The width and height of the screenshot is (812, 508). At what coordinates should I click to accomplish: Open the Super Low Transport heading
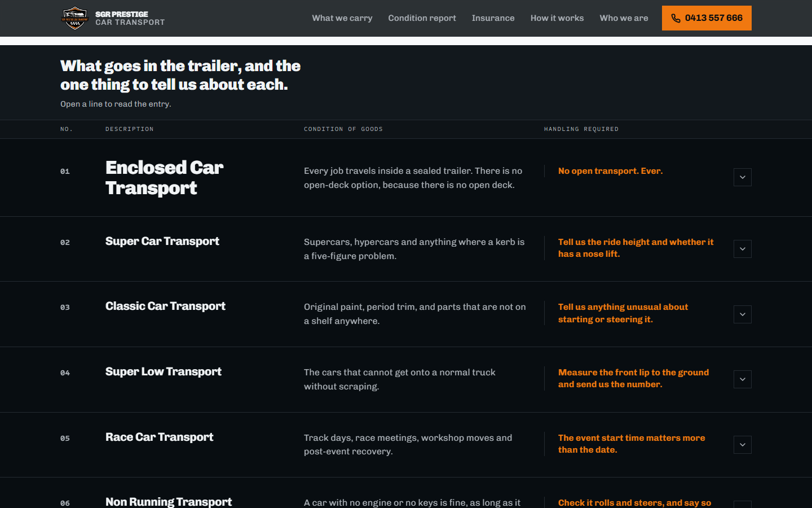164,372
